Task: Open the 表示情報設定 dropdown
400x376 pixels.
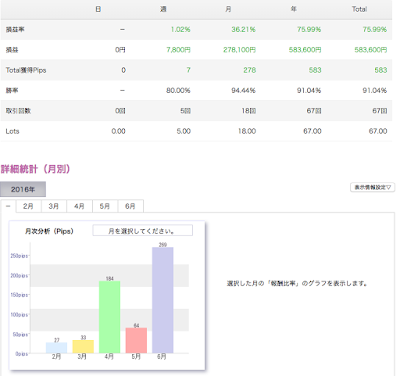Action: pos(372,187)
